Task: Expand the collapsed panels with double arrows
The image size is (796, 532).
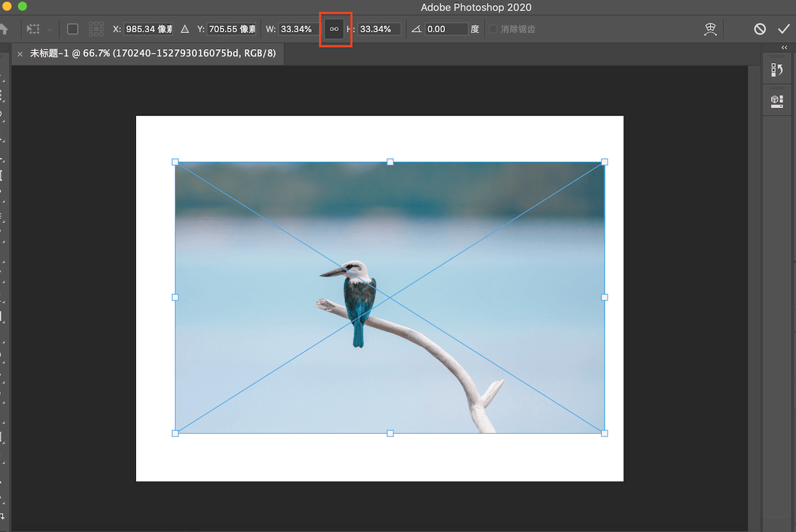Action: pyautogui.click(x=784, y=47)
